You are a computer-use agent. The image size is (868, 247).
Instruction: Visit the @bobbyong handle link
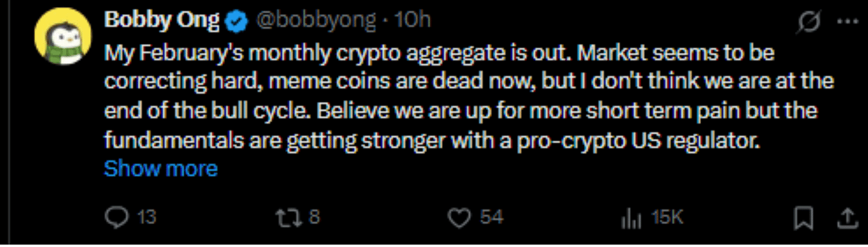(x=316, y=21)
